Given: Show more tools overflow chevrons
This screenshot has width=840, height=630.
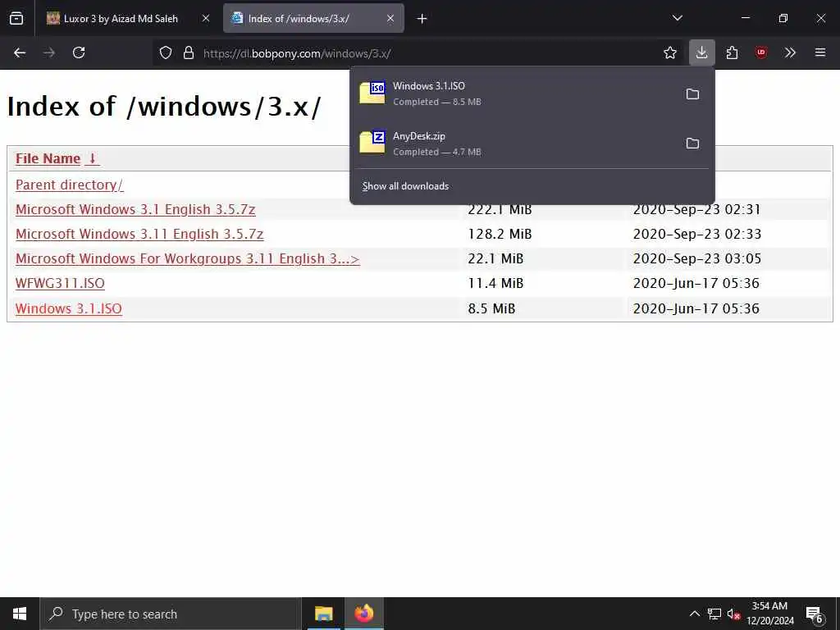Looking at the screenshot, I should [790, 52].
